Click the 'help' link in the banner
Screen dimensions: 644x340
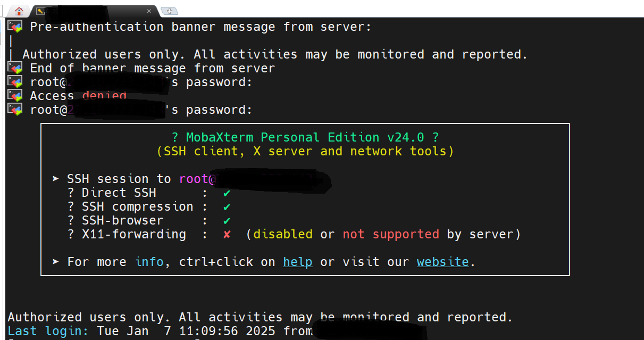tap(297, 262)
